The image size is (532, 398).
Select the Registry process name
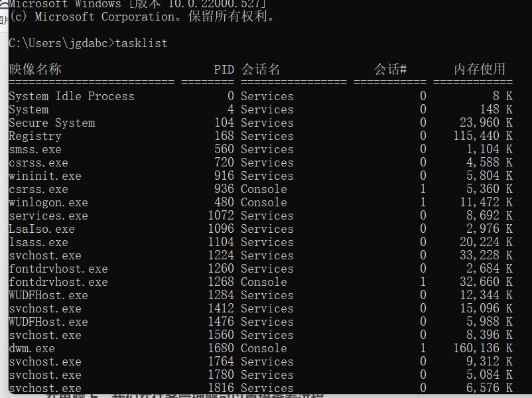click(35, 136)
